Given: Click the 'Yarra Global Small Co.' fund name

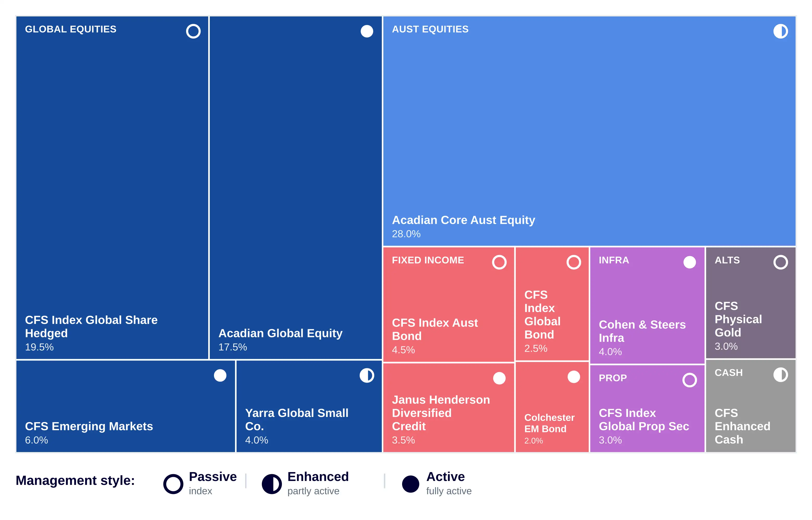Looking at the screenshot, I should point(296,420).
